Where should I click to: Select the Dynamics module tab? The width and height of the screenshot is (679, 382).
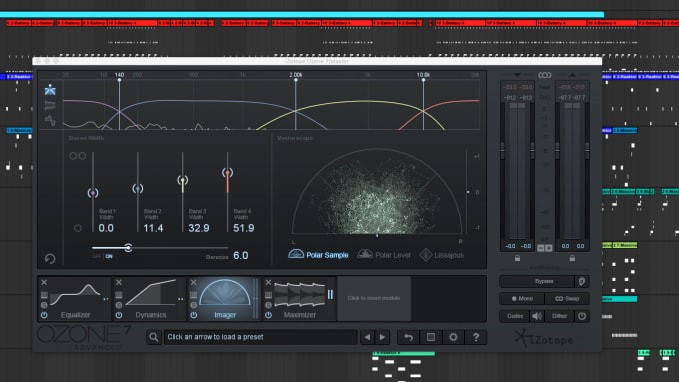point(151,298)
